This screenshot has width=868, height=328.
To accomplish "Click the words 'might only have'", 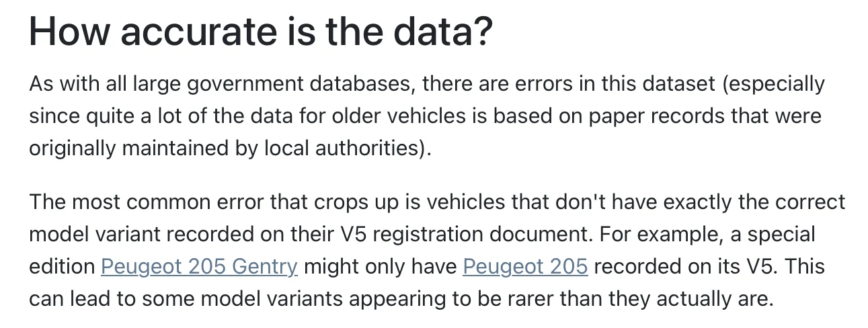I will click(x=380, y=266).
